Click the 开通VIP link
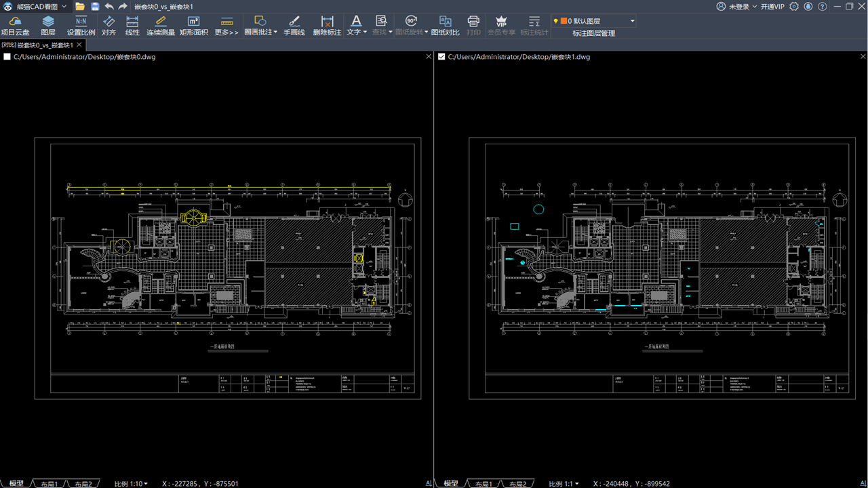Image resolution: width=868 pixels, height=488 pixels. pyautogui.click(x=772, y=6)
